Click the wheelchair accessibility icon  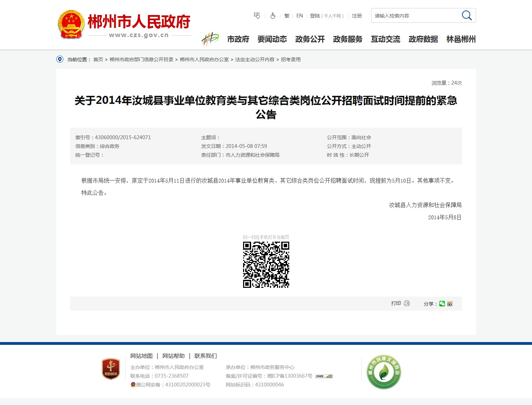273,16
